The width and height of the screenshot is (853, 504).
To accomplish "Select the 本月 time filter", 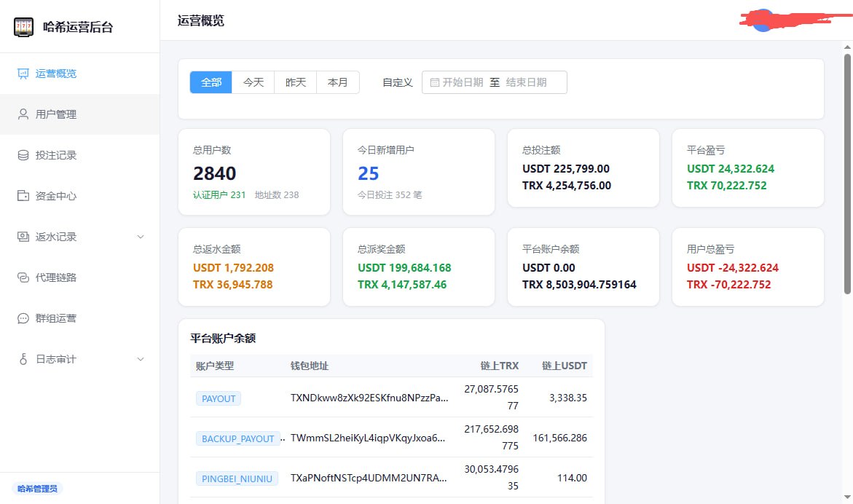I will point(338,82).
